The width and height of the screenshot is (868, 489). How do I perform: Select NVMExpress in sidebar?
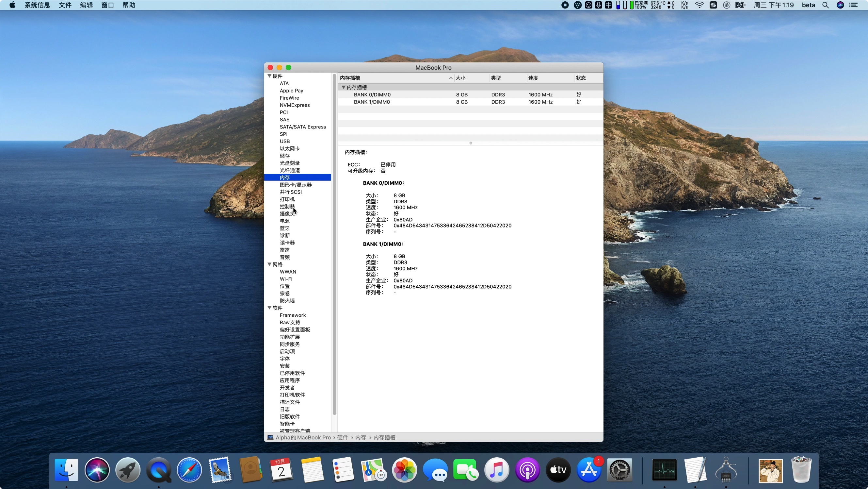(x=295, y=105)
